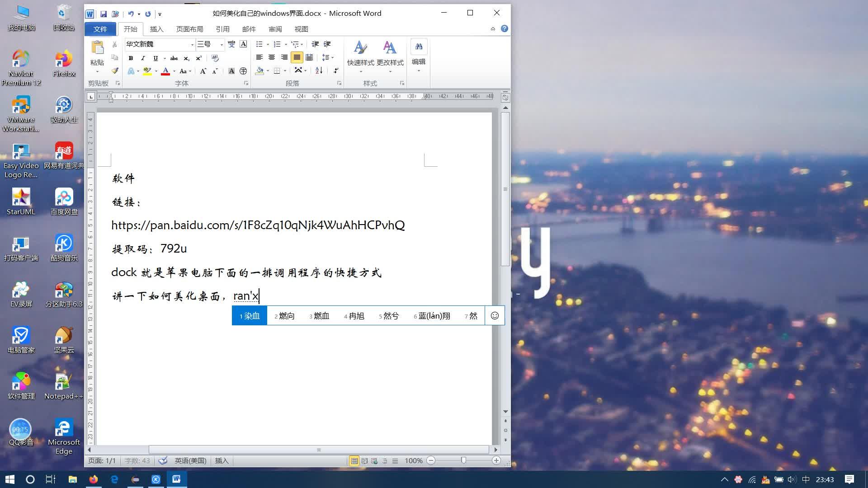Select center alignment in the paragraph group

pyautogui.click(x=271, y=57)
